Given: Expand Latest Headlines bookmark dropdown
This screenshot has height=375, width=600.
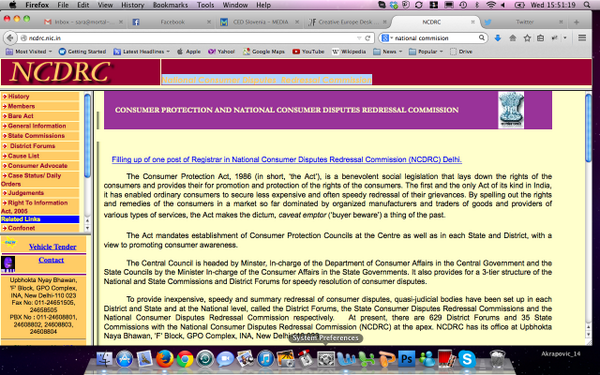Looking at the screenshot, I should 141,51.
